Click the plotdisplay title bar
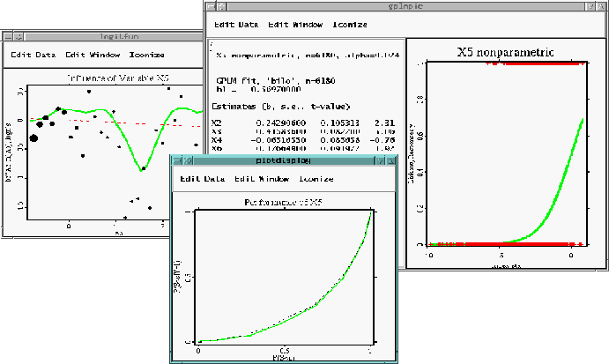This screenshot has height=364, width=609. tap(283, 160)
